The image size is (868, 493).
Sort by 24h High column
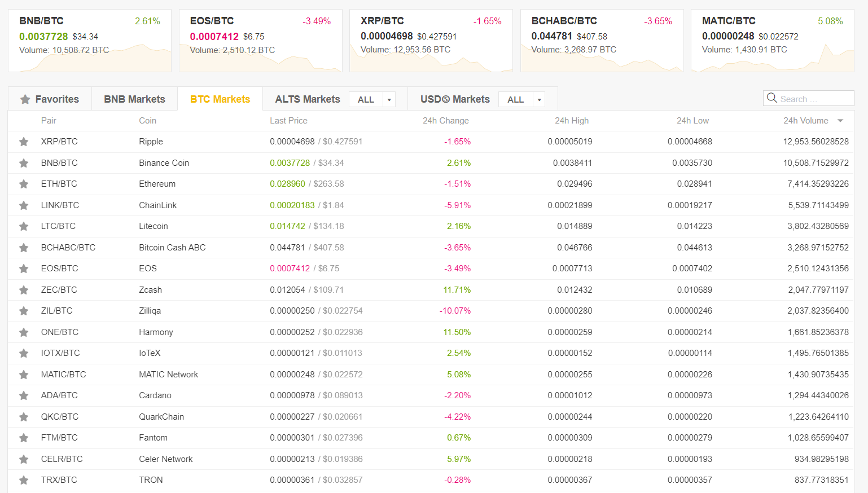[x=572, y=121]
